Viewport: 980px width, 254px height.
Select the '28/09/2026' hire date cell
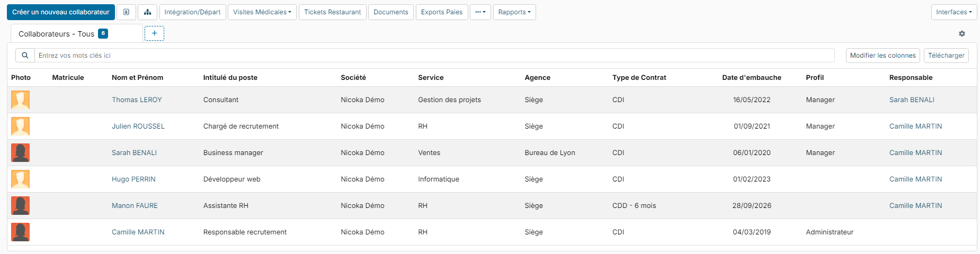[x=752, y=205]
